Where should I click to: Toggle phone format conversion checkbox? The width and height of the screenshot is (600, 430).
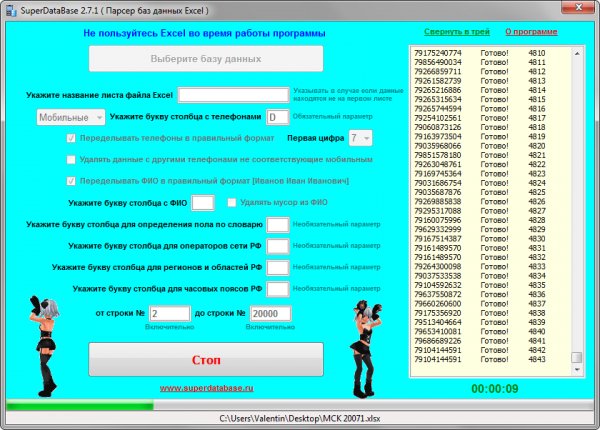(x=71, y=138)
